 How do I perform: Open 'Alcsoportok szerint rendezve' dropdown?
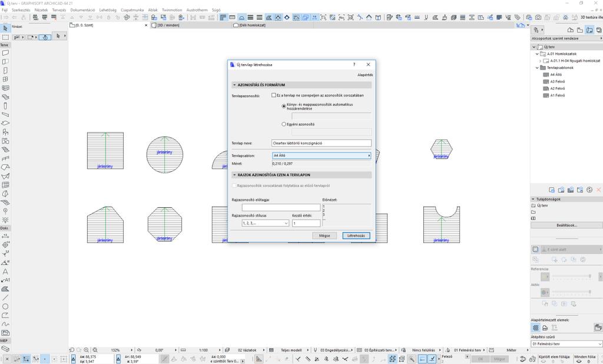click(566, 38)
